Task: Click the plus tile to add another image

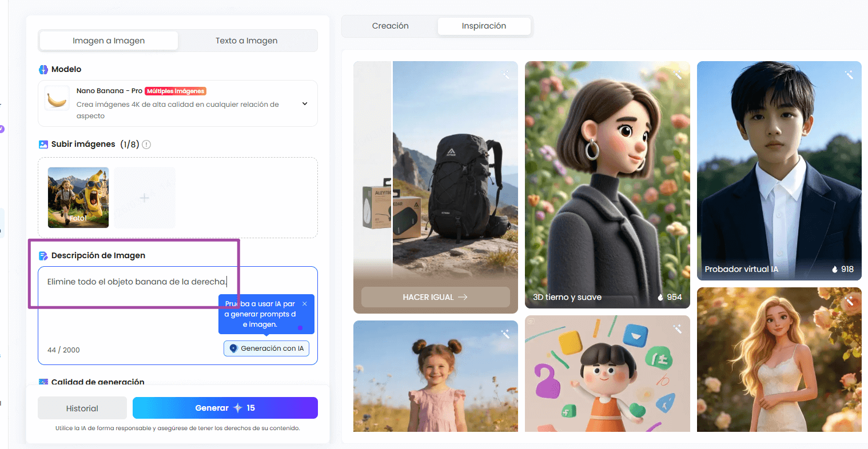Action: tap(144, 197)
